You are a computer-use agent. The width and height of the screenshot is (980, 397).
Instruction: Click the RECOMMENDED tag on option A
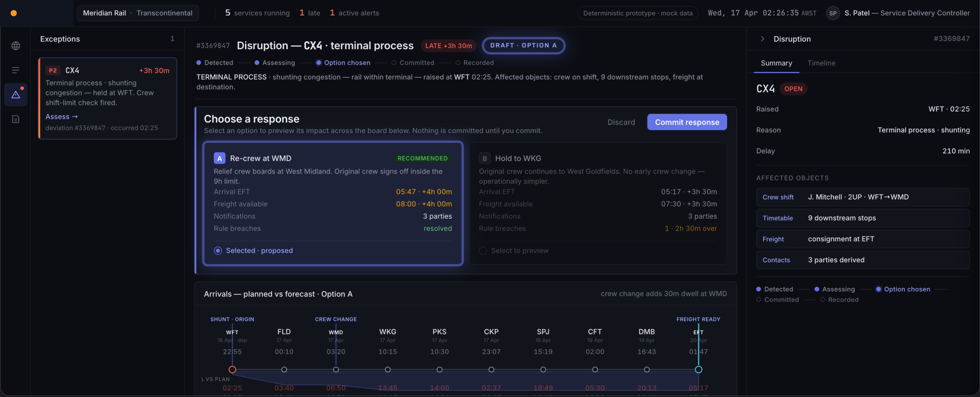tap(422, 158)
